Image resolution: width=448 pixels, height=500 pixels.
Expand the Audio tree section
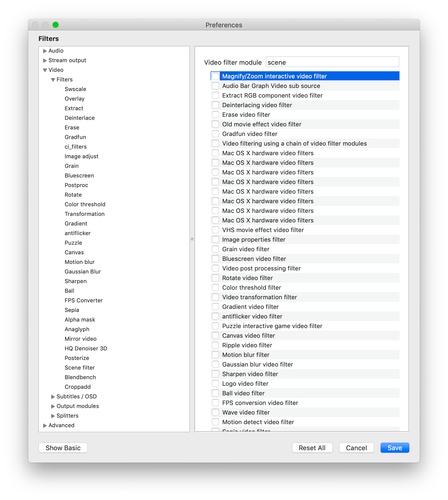click(45, 51)
